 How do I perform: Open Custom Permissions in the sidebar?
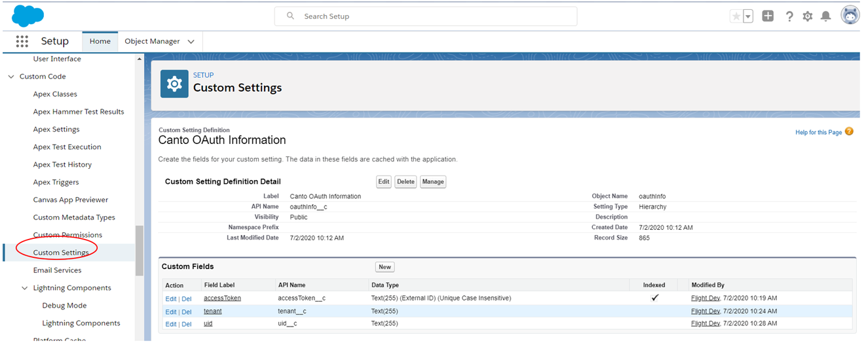(x=67, y=235)
